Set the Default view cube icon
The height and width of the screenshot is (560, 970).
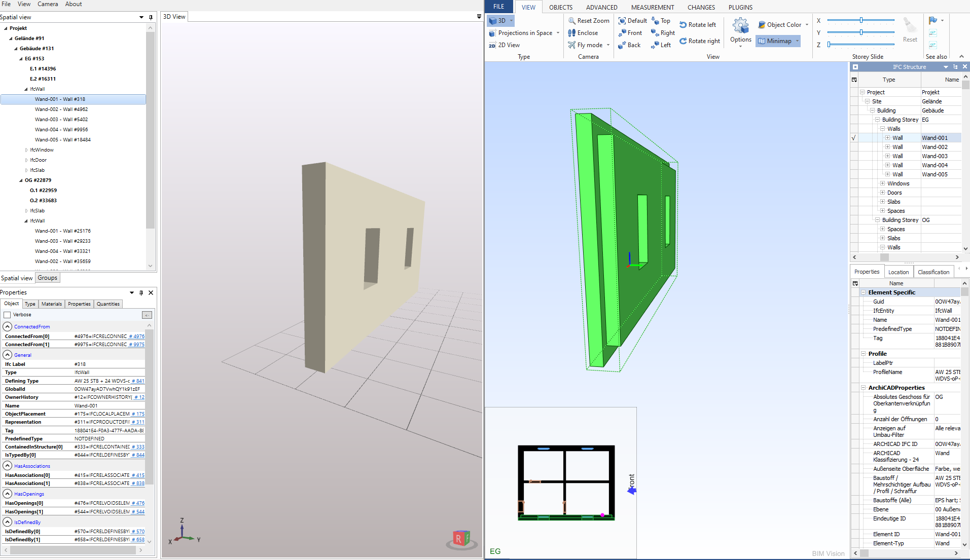click(622, 21)
